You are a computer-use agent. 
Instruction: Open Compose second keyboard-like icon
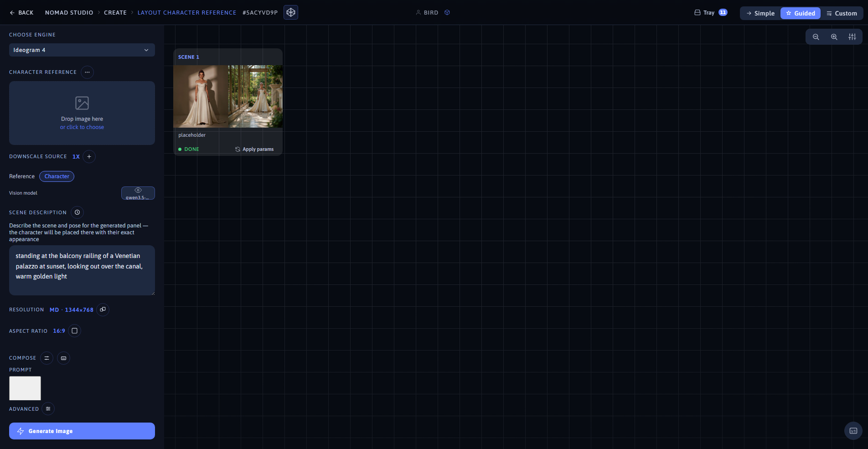pyautogui.click(x=64, y=358)
